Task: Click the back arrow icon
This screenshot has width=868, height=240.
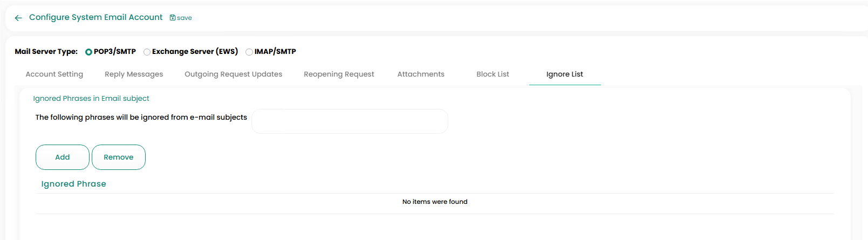Action: pyautogui.click(x=18, y=18)
